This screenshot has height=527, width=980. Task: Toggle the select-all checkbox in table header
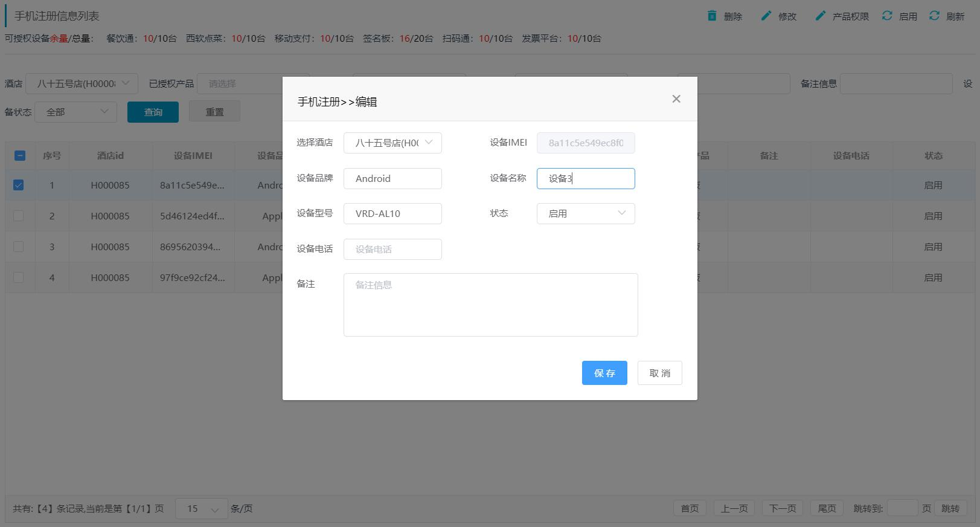(x=19, y=155)
